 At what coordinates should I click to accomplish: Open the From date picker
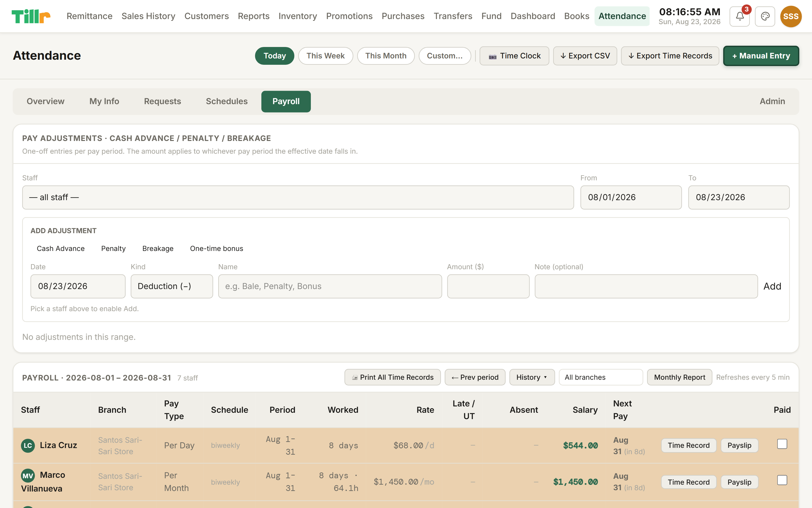(x=631, y=197)
